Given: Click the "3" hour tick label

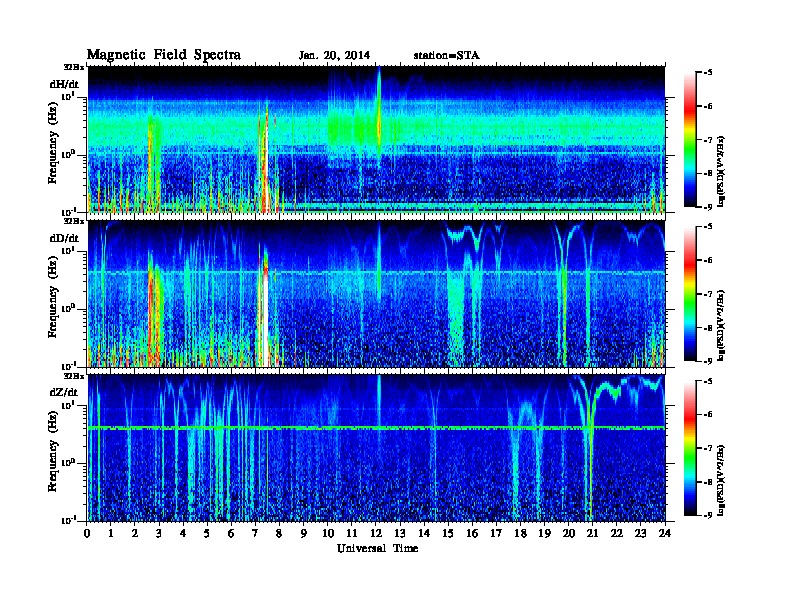Looking at the screenshot, I should (159, 534).
